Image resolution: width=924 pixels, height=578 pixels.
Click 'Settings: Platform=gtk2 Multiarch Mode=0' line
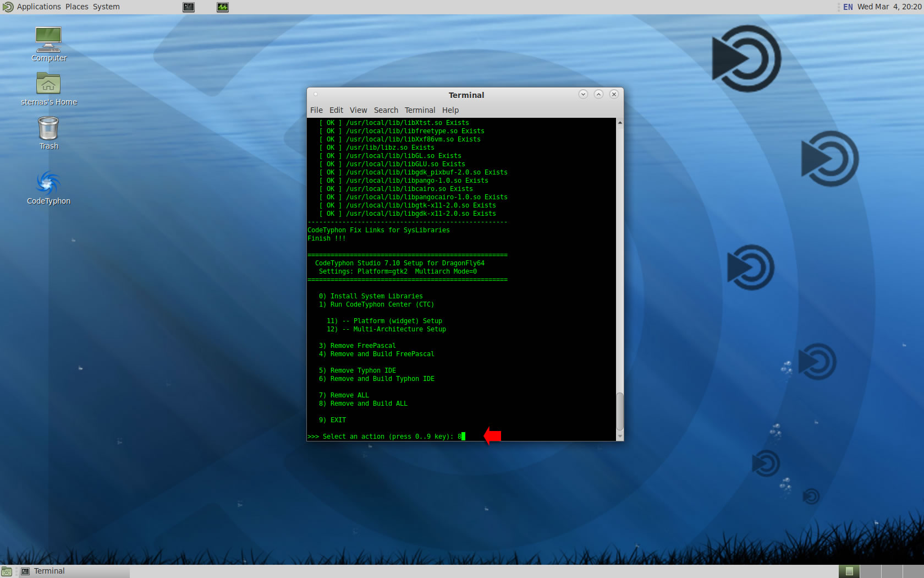pyautogui.click(x=398, y=271)
